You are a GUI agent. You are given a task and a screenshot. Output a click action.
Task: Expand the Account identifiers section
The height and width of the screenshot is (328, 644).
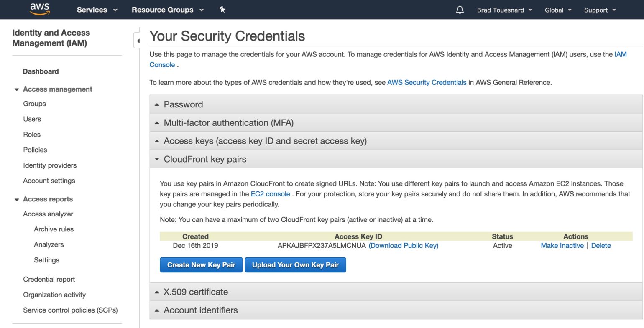coord(396,310)
